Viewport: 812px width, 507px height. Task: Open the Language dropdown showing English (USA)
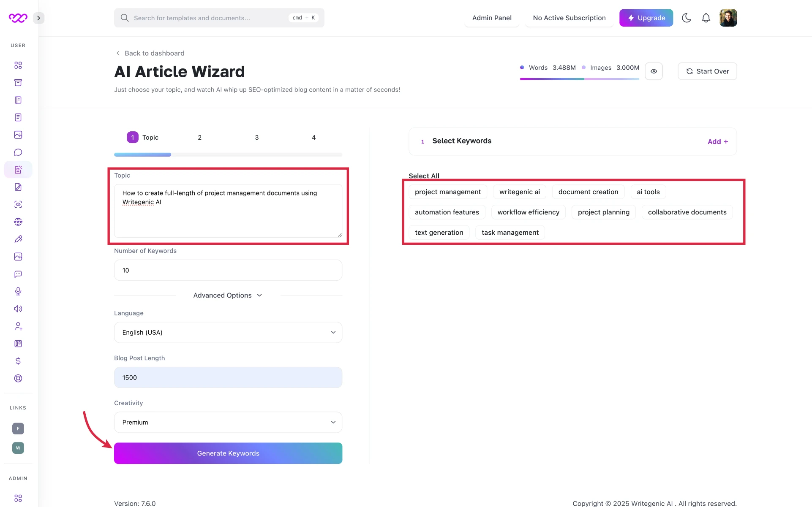click(x=228, y=333)
